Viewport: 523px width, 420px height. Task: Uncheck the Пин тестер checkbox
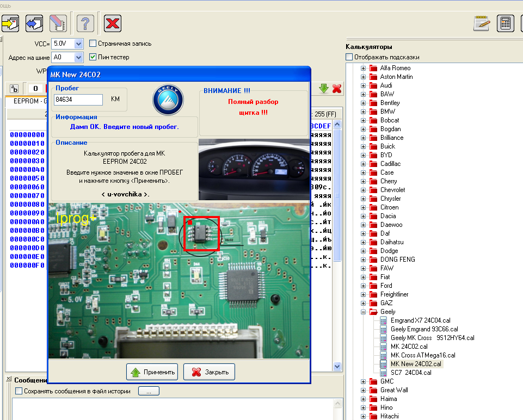pyautogui.click(x=93, y=57)
